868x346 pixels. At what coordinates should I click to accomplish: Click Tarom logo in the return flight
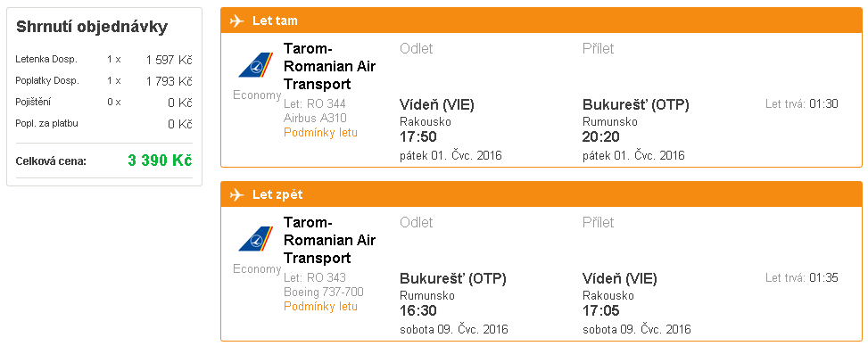click(256, 239)
